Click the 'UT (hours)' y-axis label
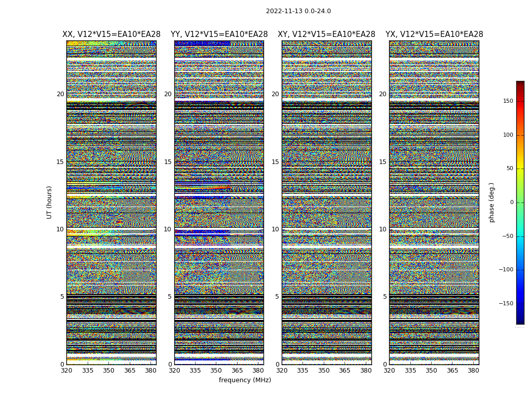This screenshot has height=405, width=532. [x=50, y=202]
